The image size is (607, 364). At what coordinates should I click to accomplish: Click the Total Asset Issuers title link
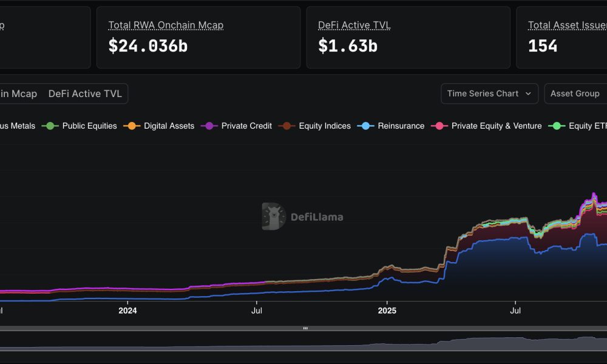[x=567, y=25]
